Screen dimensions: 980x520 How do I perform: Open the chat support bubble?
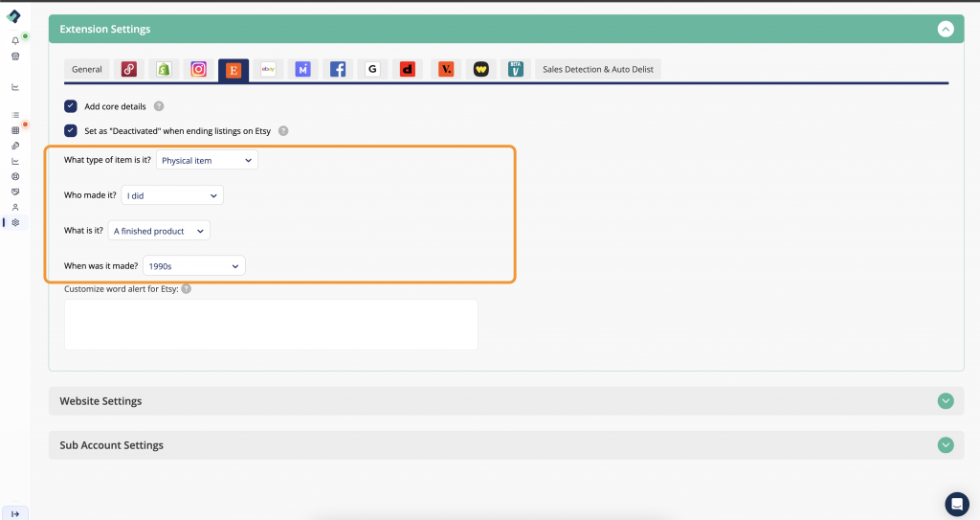(957, 504)
